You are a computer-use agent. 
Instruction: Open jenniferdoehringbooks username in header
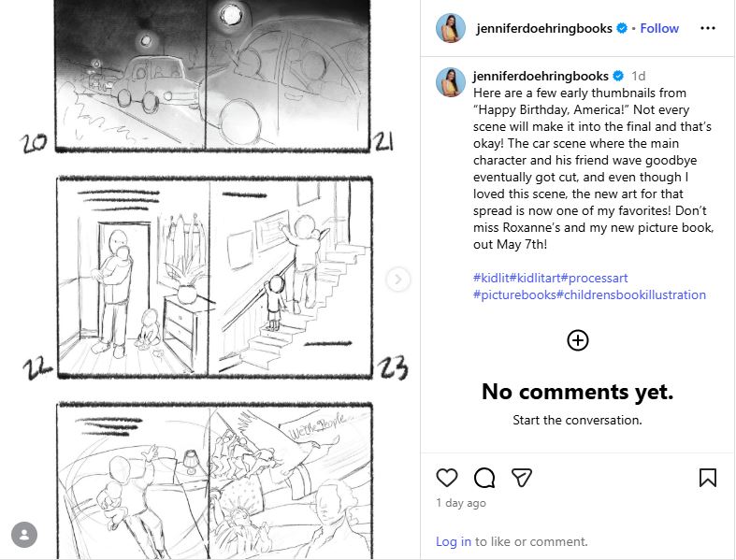click(544, 29)
